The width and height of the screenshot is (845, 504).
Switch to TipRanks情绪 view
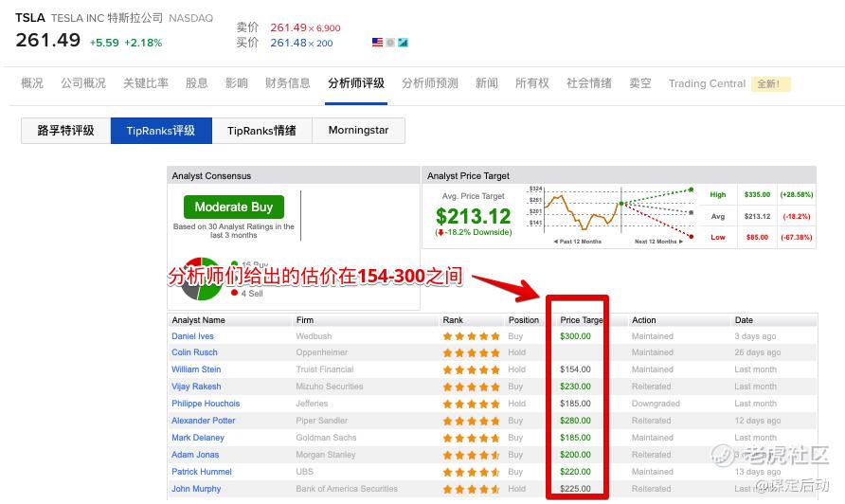tap(261, 131)
